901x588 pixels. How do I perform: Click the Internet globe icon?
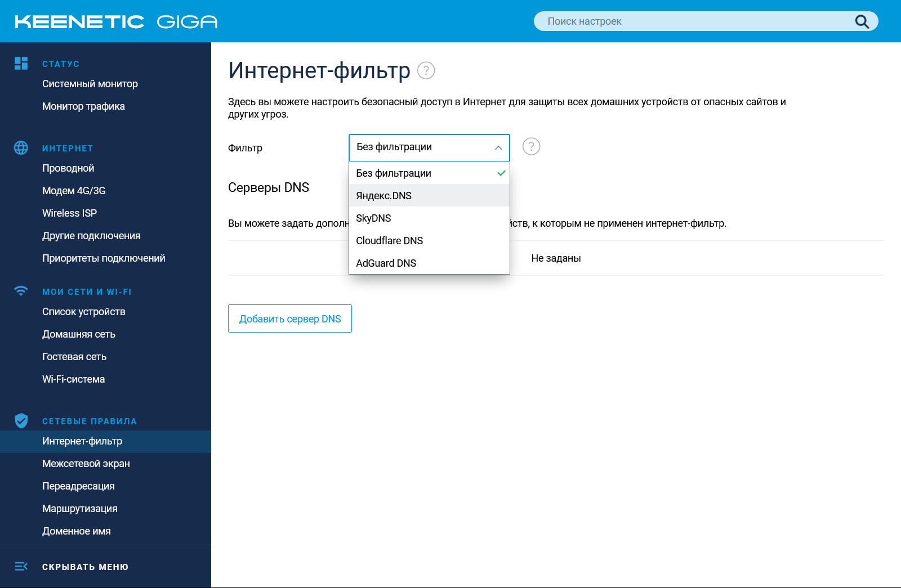pyautogui.click(x=21, y=147)
